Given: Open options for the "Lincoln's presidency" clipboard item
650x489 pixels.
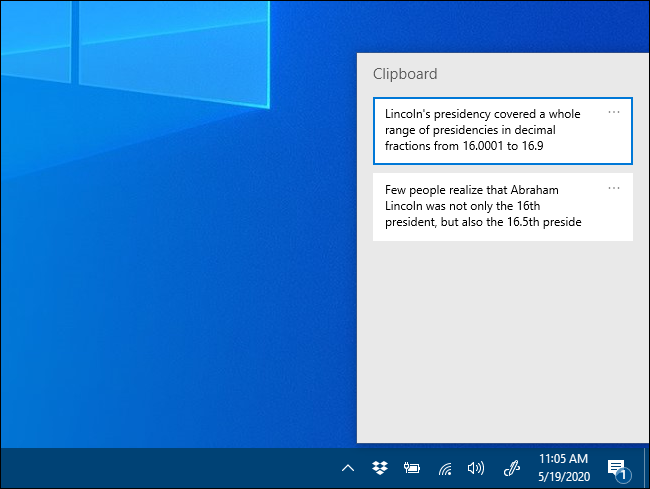Looking at the screenshot, I should pyautogui.click(x=614, y=112).
